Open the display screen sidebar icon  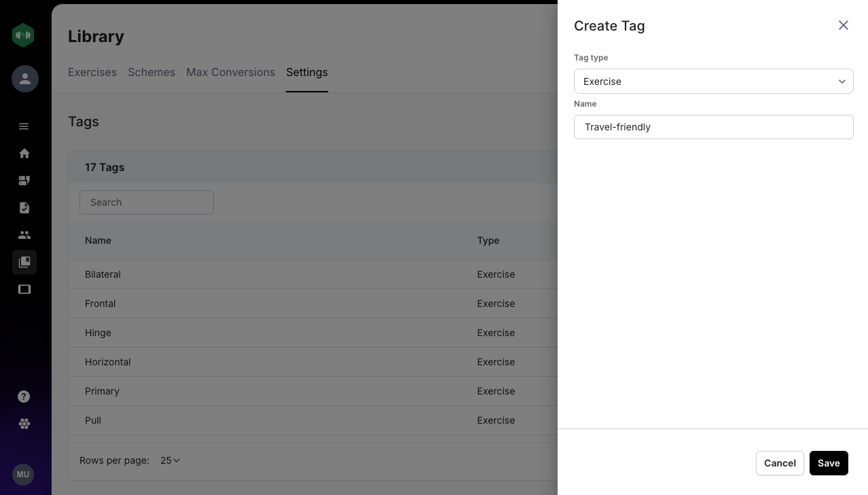point(24,289)
